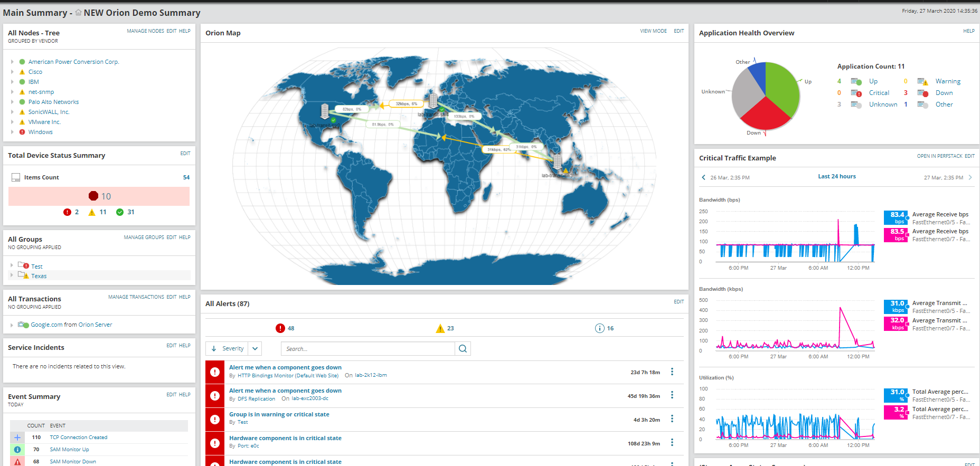The image size is (980, 466).
Task: Expand the Windows vendor node
Action: (x=12, y=132)
